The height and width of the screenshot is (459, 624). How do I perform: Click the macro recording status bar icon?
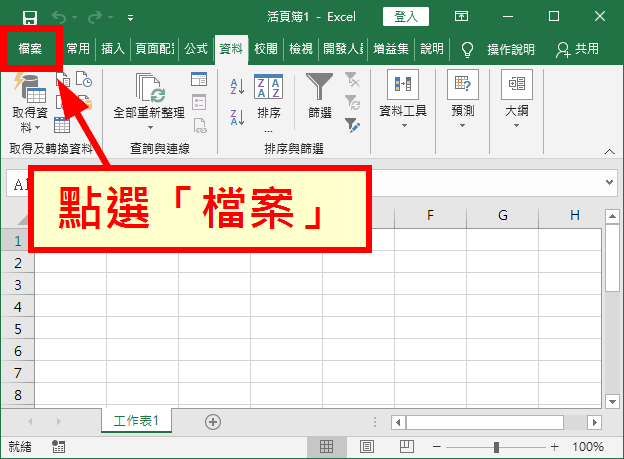pos(58,447)
